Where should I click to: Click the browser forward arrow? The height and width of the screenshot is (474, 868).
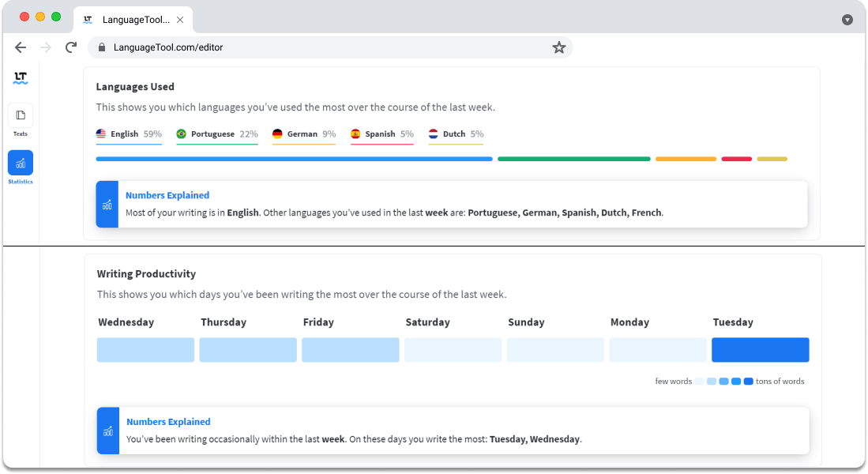point(46,47)
